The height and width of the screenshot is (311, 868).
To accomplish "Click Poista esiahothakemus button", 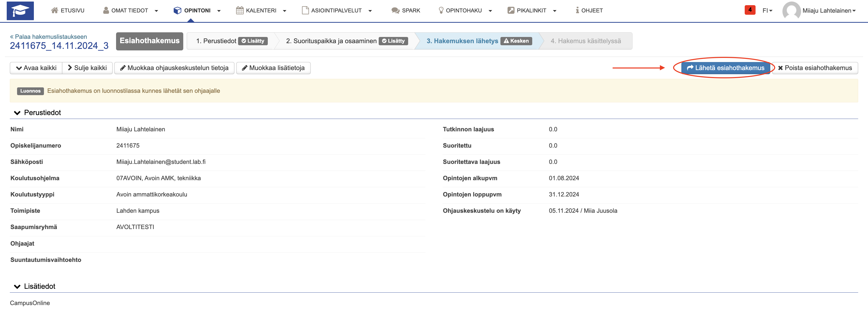I will coord(815,68).
